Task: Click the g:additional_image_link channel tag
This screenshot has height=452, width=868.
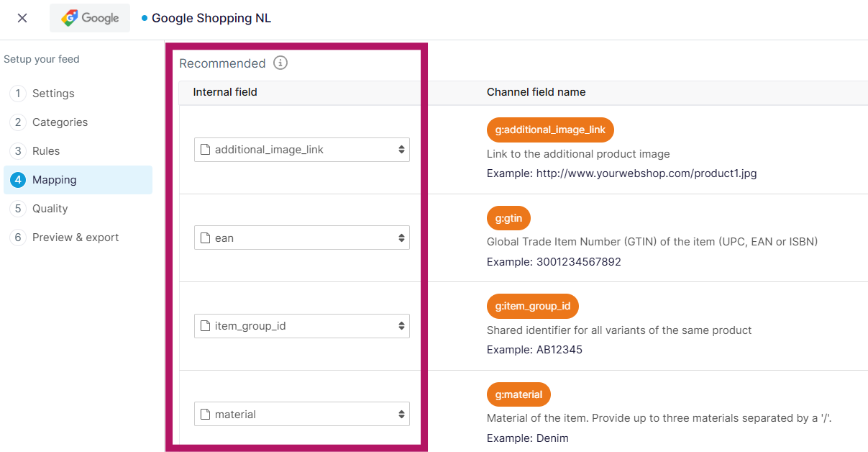Action: (550, 130)
